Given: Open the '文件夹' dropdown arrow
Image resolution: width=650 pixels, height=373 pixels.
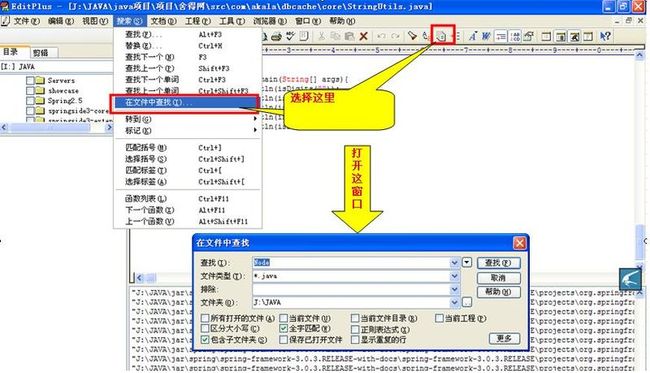Looking at the screenshot, I should click(454, 302).
